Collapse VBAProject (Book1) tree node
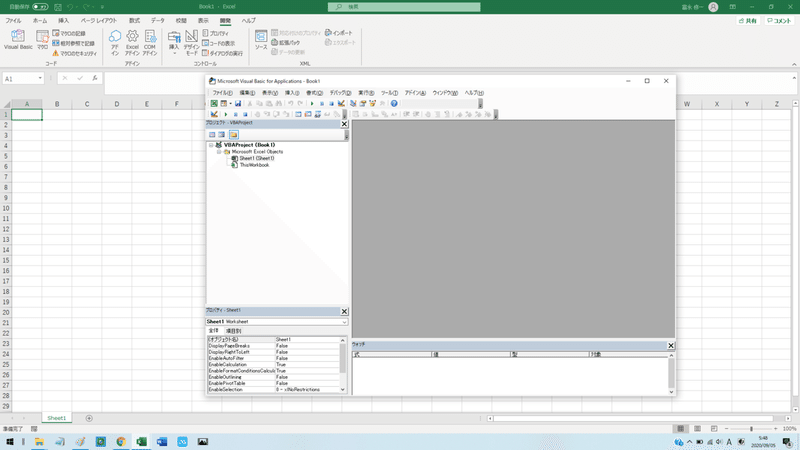Image resolution: width=800 pixels, height=450 pixels. (211, 145)
